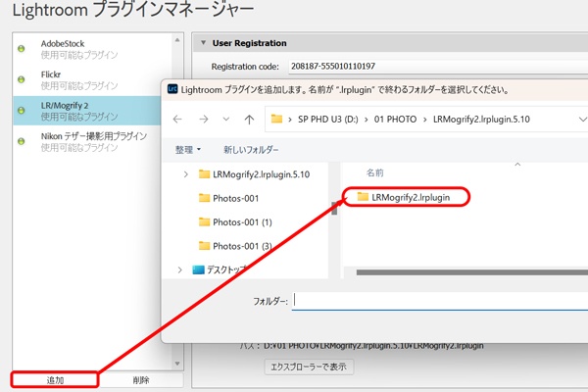Select SP PHD U3 (D:) breadcrumb
Viewport: 588px width, 392px height.
327,120
